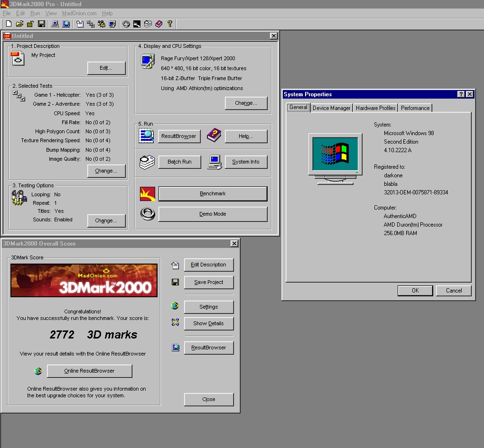
Task: Click Change... under Selected Tests
Action: point(106,171)
